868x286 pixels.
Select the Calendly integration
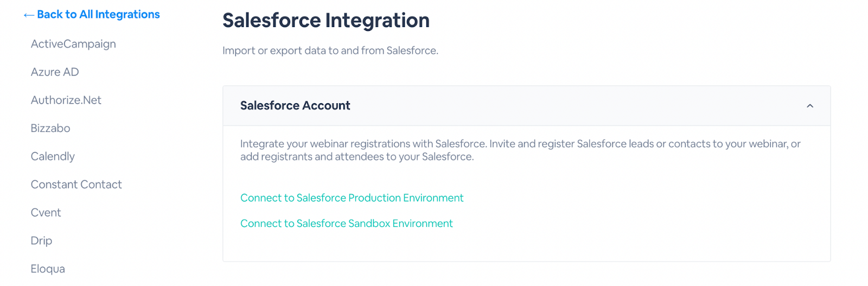click(53, 156)
